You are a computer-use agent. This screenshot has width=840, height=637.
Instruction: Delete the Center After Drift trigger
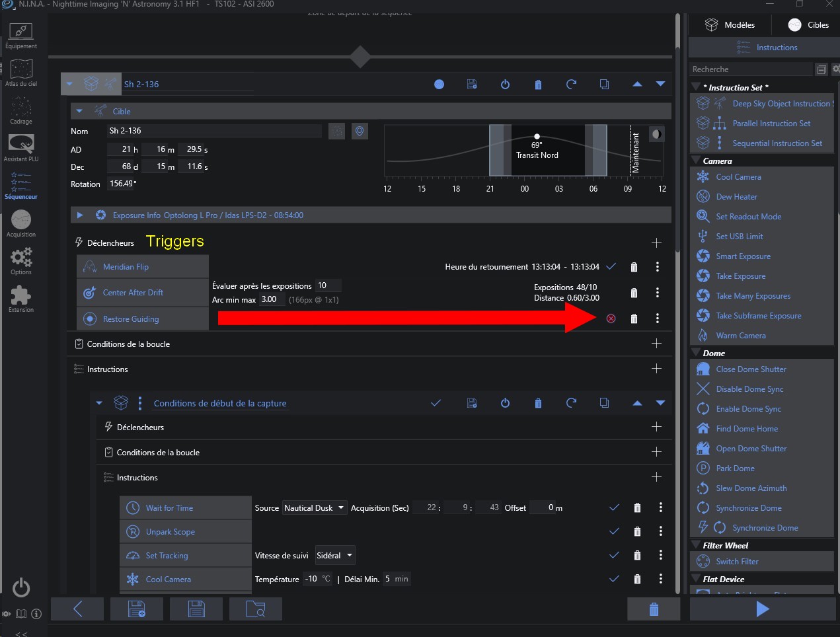(634, 293)
